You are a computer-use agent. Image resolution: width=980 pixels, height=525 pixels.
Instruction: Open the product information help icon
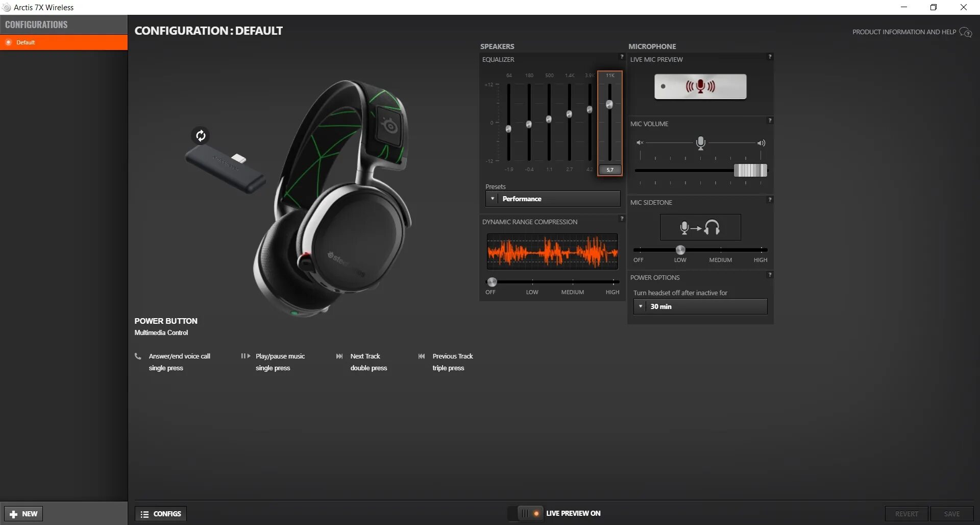coord(965,32)
